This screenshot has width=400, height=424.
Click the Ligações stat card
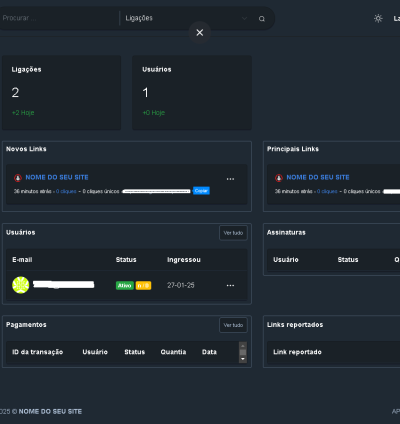tap(62, 93)
